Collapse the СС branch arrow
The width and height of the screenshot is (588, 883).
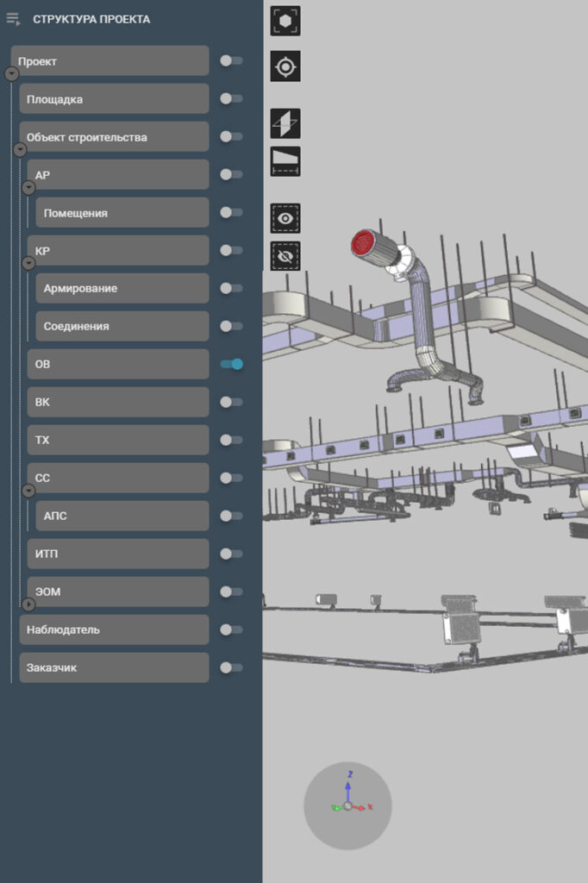click(x=28, y=491)
